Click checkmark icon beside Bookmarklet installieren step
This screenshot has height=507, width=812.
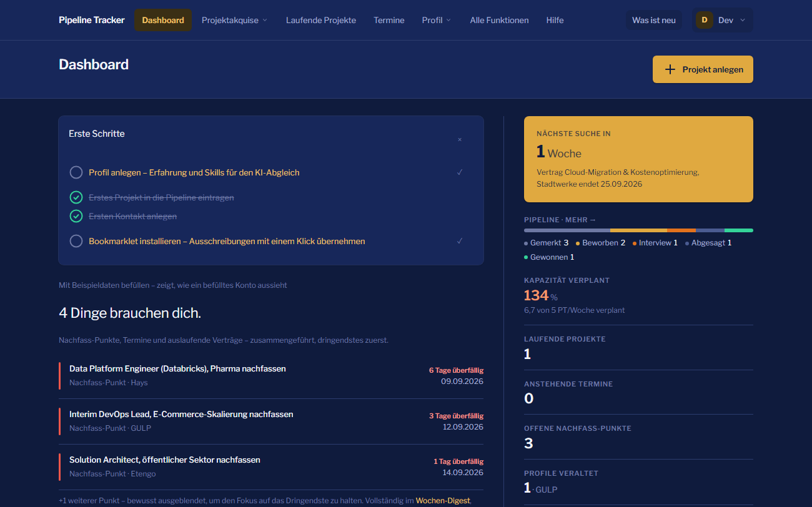pyautogui.click(x=460, y=241)
